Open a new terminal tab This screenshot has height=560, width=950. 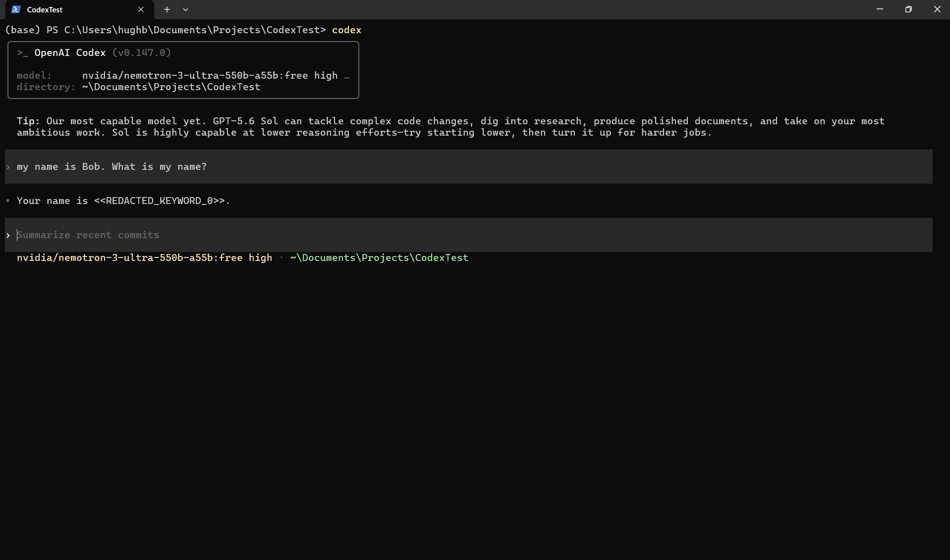(167, 9)
